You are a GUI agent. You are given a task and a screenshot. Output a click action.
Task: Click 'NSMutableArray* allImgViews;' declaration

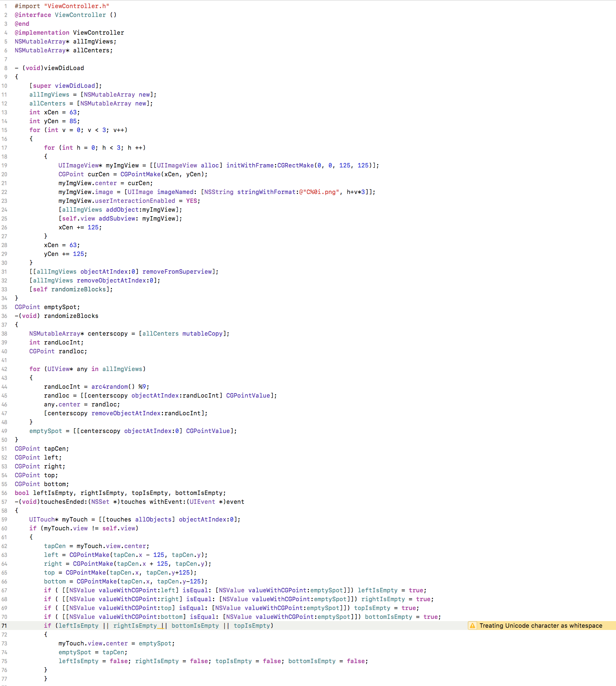coord(66,41)
